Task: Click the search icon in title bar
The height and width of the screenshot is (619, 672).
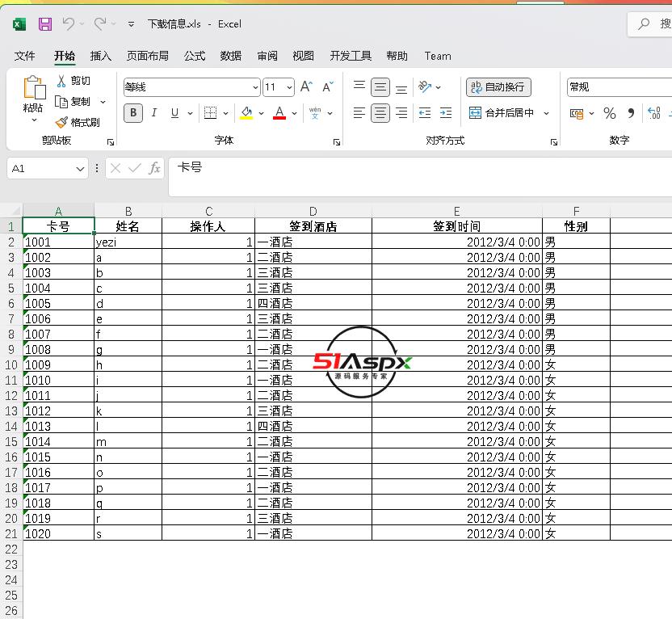Action: point(643,24)
